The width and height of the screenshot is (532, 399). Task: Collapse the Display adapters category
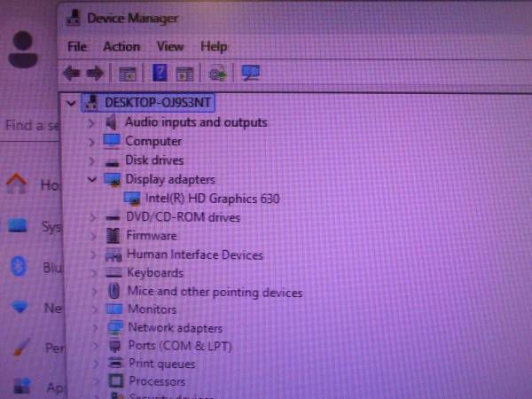(92, 179)
